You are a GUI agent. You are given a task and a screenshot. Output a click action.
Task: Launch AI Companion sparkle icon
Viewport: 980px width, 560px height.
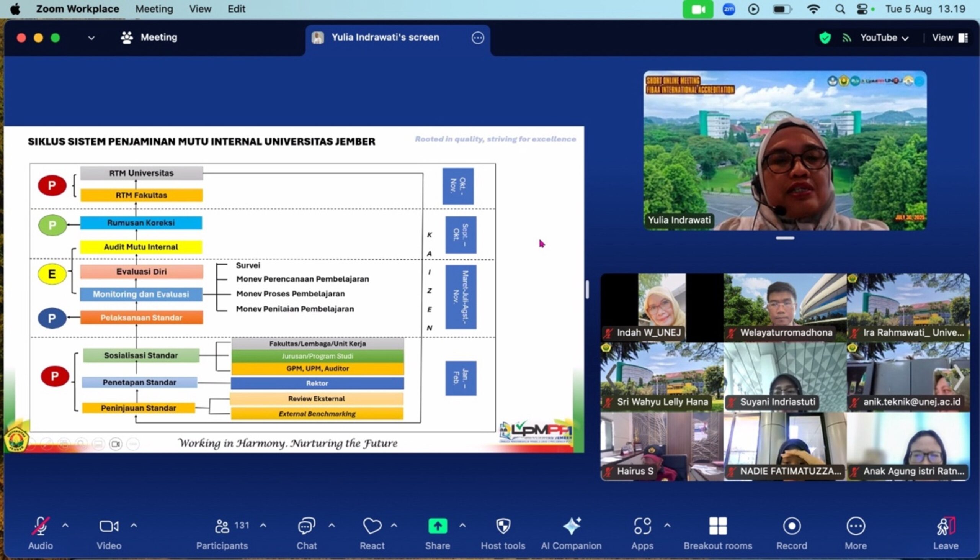pyautogui.click(x=571, y=526)
